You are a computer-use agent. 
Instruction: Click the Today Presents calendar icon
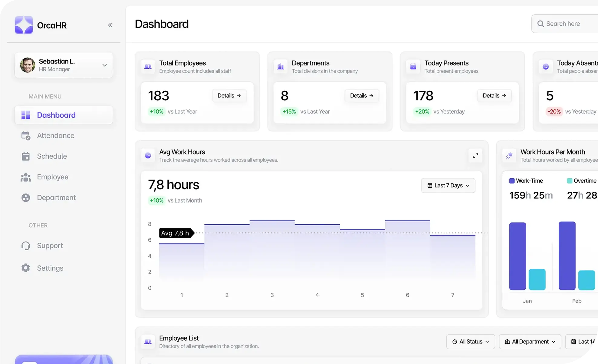(x=413, y=67)
